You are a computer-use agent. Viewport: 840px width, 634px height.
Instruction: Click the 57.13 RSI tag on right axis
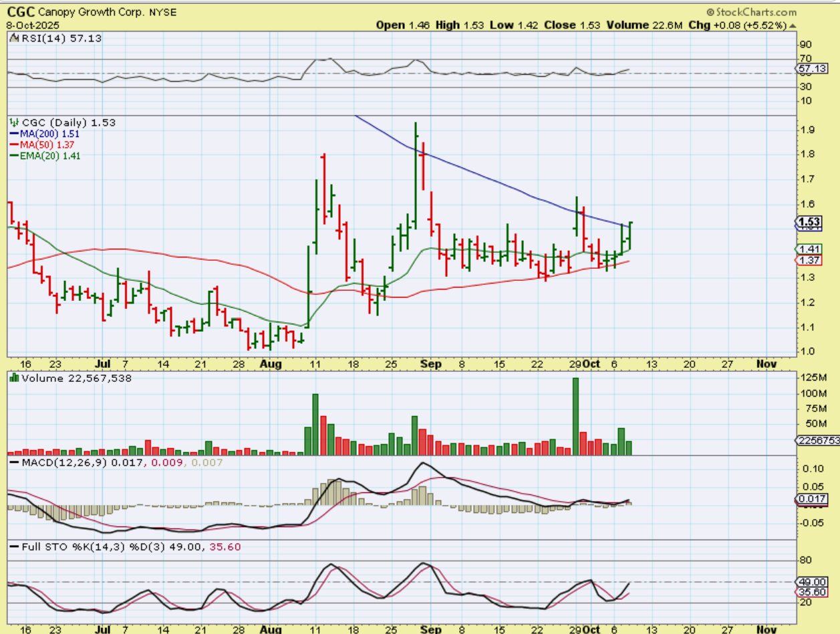point(813,69)
